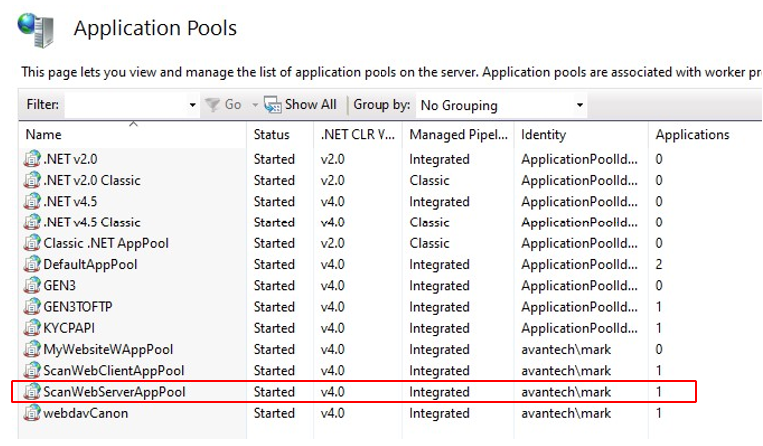Click the Application Pools header server icon
Viewport: 763px width, 446px height.
click(37, 29)
